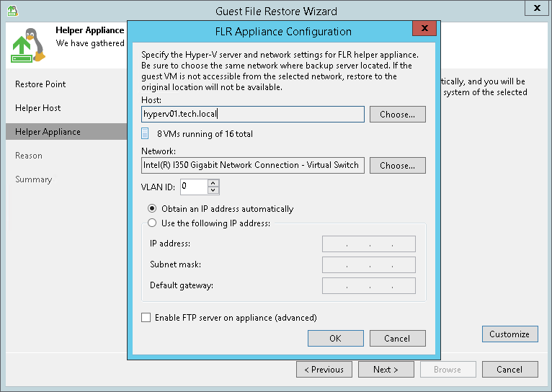Image resolution: width=552 pixels, height=392 pixels.
Task: Click the VLAN ID number field
Action: pyautogui.click(x=194, y=187)
